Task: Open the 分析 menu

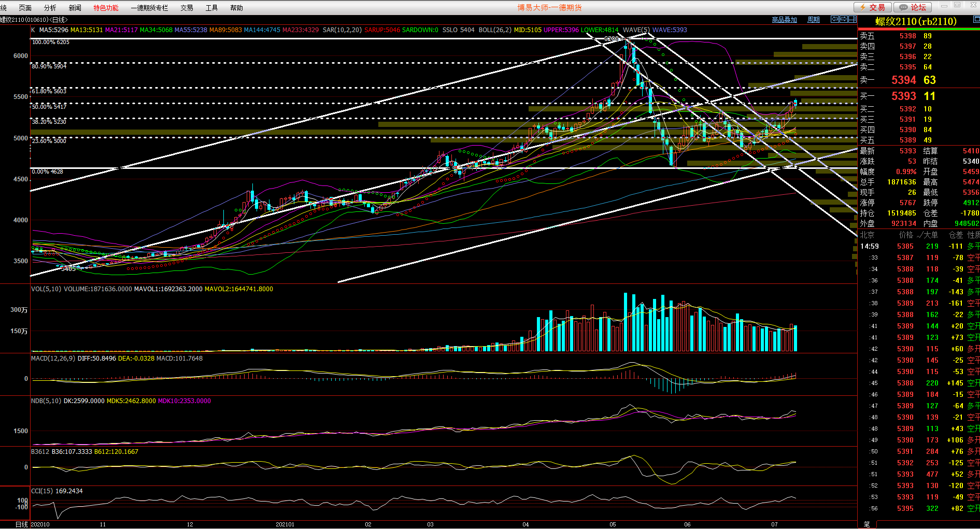Action: [x=50, y=8]
